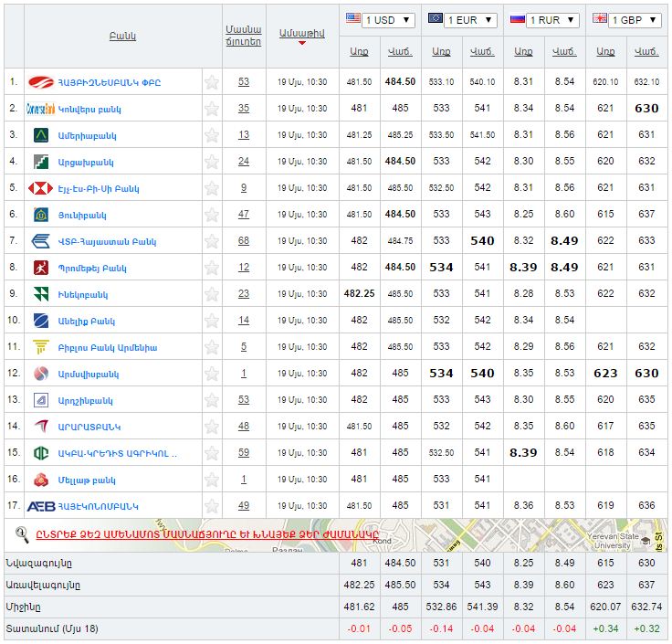
Task: Open Inecobank's branch count link 23
Action: (x=244, y=294)
